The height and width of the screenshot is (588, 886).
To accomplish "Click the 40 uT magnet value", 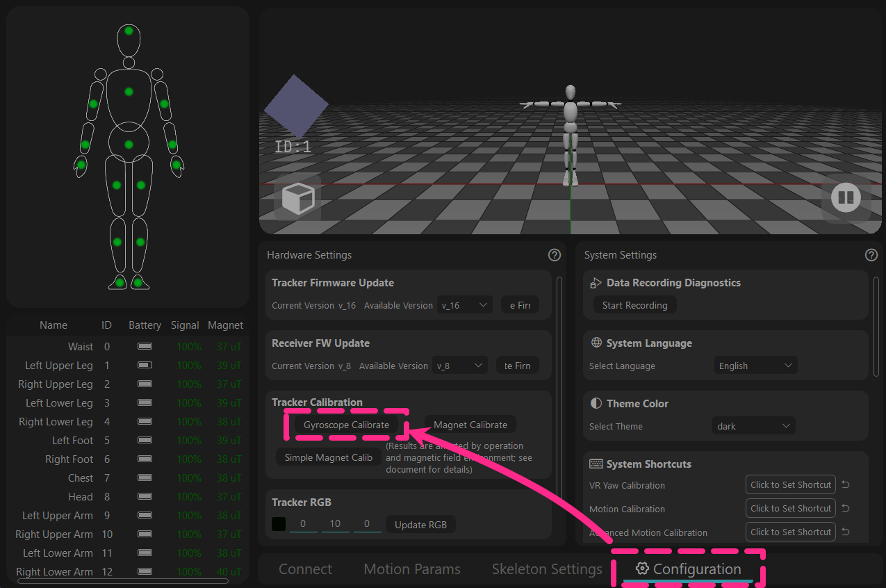I will point(229,571).
